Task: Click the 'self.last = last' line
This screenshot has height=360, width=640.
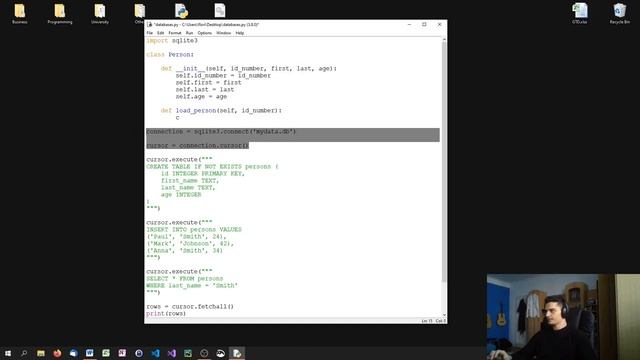Action: pos(205,89)
